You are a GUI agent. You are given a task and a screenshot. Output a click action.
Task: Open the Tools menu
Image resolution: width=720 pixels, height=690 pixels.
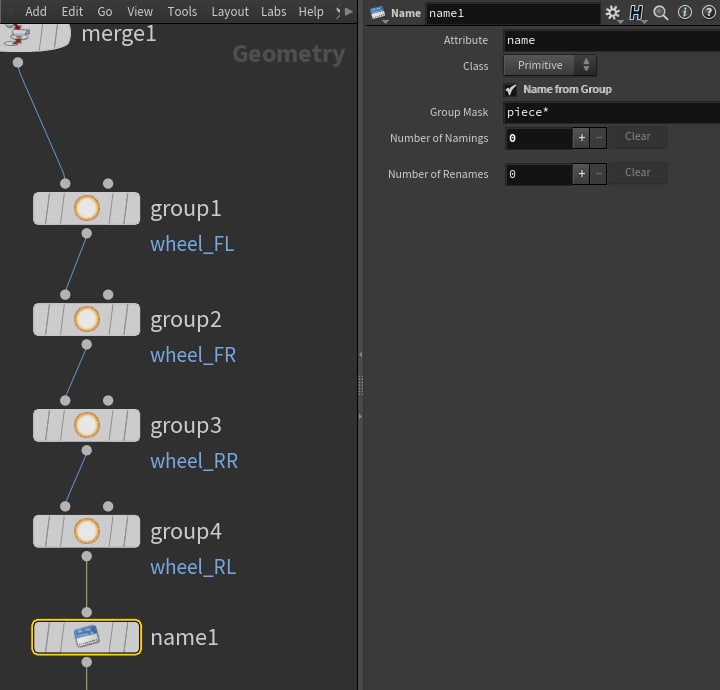pos(182,11)
